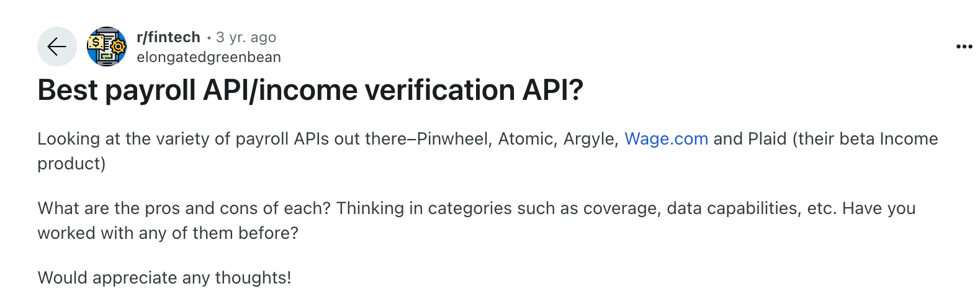View elongatedgreenbean's user profile

click(209, 57)
